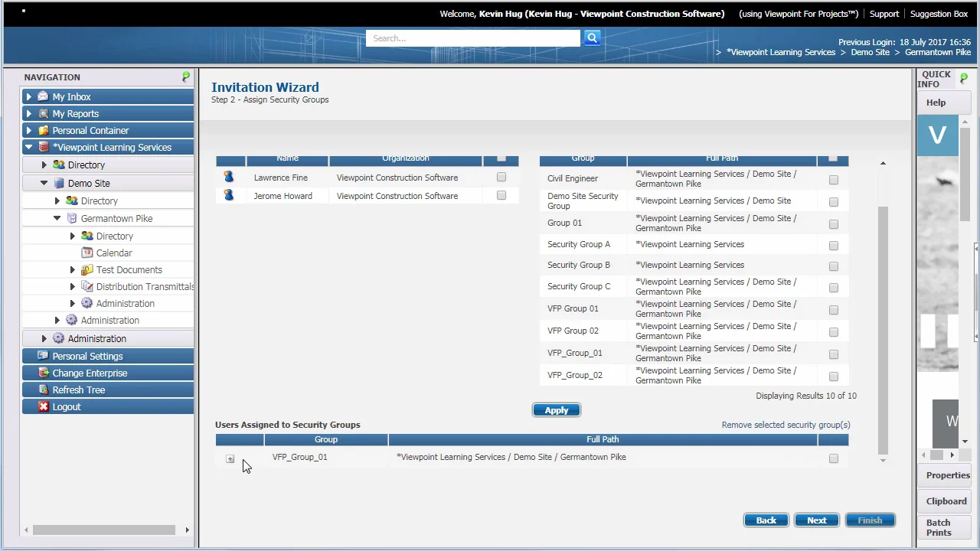Select the assigned VFP_Group_01 row checkbox

(x=833, y=458)
